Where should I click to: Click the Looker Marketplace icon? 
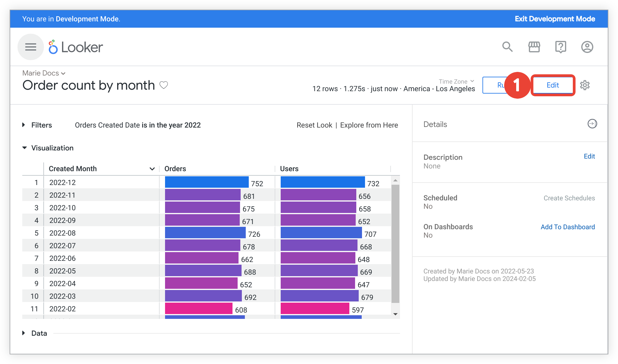(x=534, y=47)
